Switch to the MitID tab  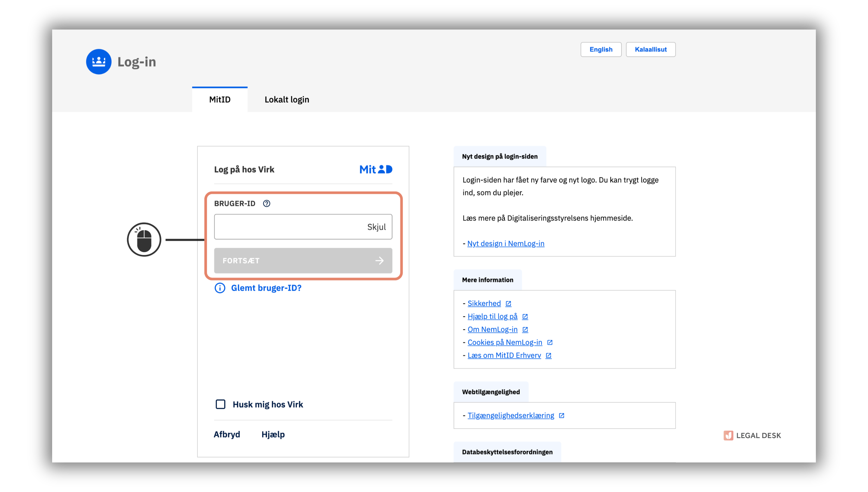pyautogui.click(x=220, y=99)
